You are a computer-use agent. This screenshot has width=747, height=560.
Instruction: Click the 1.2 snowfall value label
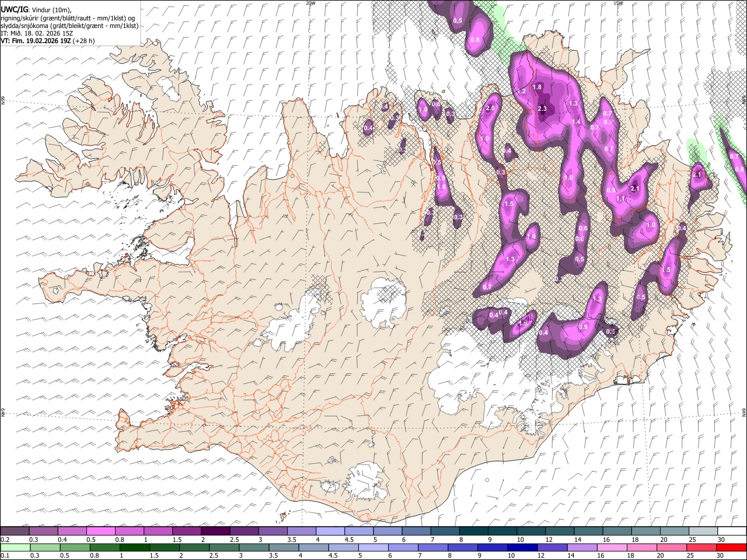point(522,92)
